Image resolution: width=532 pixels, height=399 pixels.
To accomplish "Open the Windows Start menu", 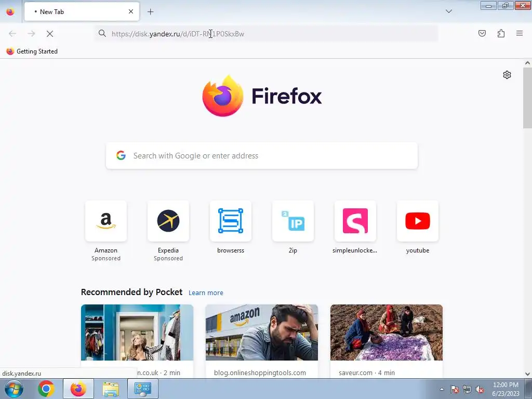I will [14, 389].
